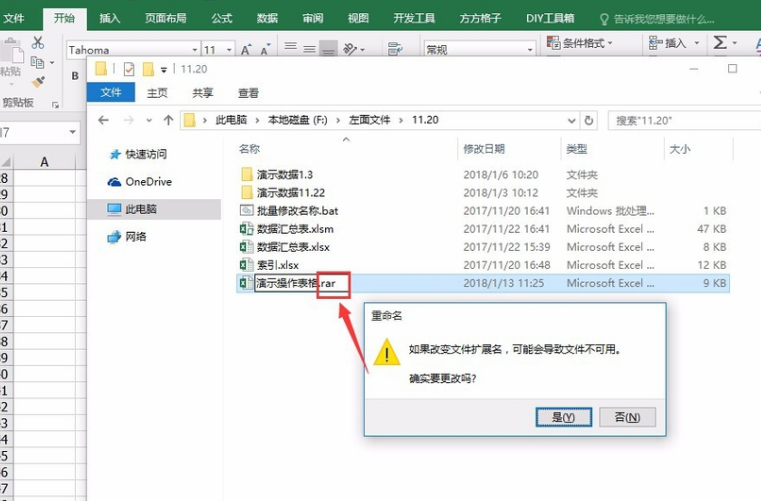Screen dimensions: 761x501
Task: Click the Cut scissors icon in Excel
Action: point(37,43)
